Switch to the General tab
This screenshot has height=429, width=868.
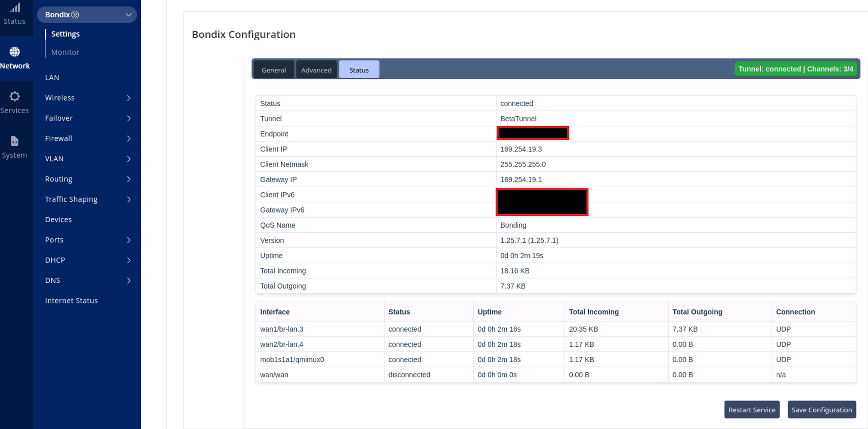point(274,70)
